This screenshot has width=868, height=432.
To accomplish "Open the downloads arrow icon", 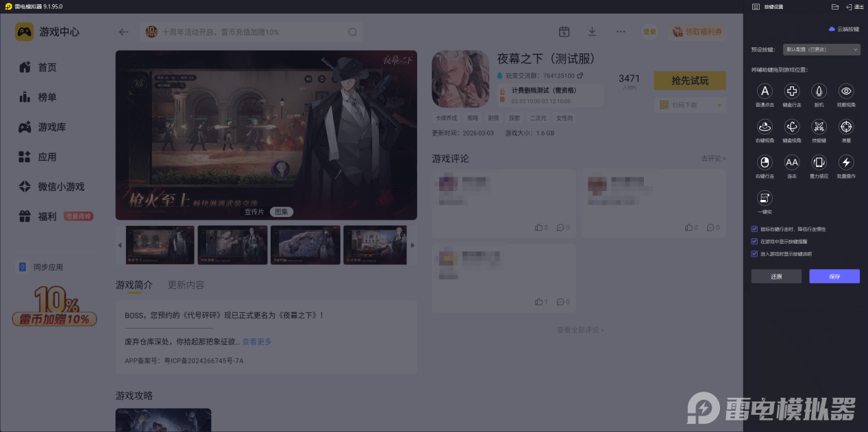I will pos(592,31).
